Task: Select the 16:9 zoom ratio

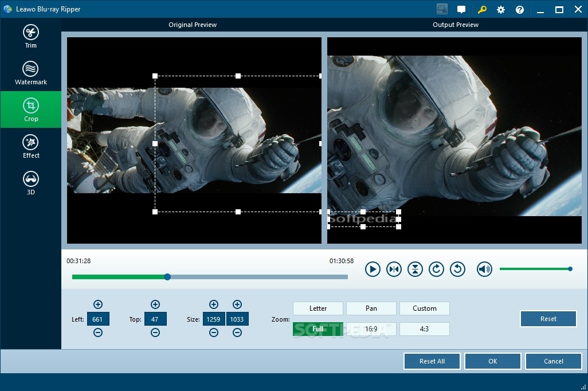Action: pyautogui.click(x=371, y=329)
